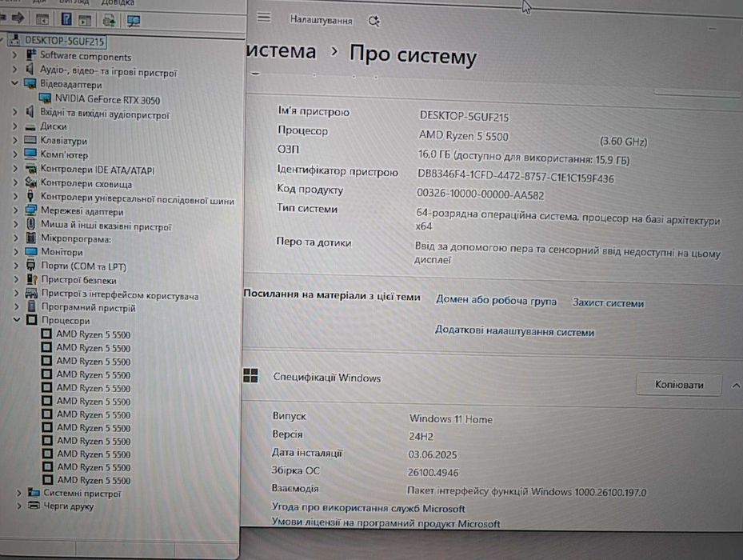Click the forward arrow in Device Manager toolbar
Viewport: 743px width, 560px height.
[x=18, y=18]
